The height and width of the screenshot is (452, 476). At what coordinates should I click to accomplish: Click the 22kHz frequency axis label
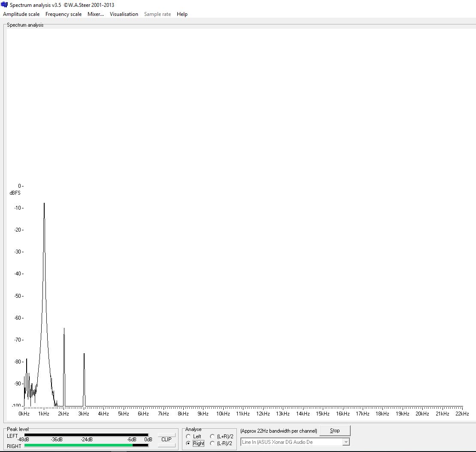[x=462, y=414]
